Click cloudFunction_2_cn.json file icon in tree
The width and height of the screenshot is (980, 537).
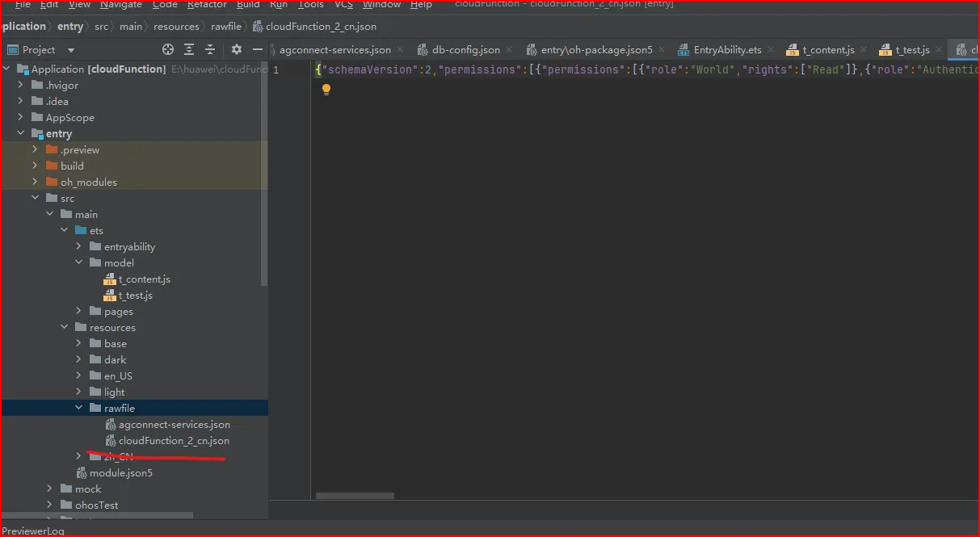(x=111, y=441)
